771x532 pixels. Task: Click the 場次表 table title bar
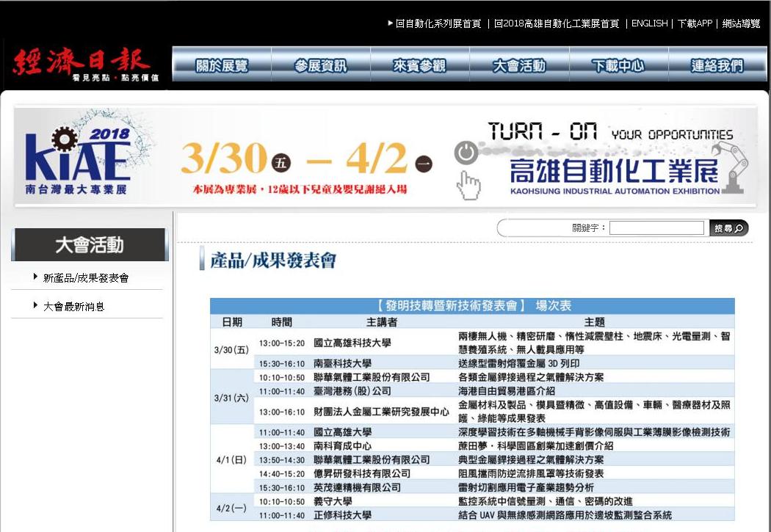472,305
